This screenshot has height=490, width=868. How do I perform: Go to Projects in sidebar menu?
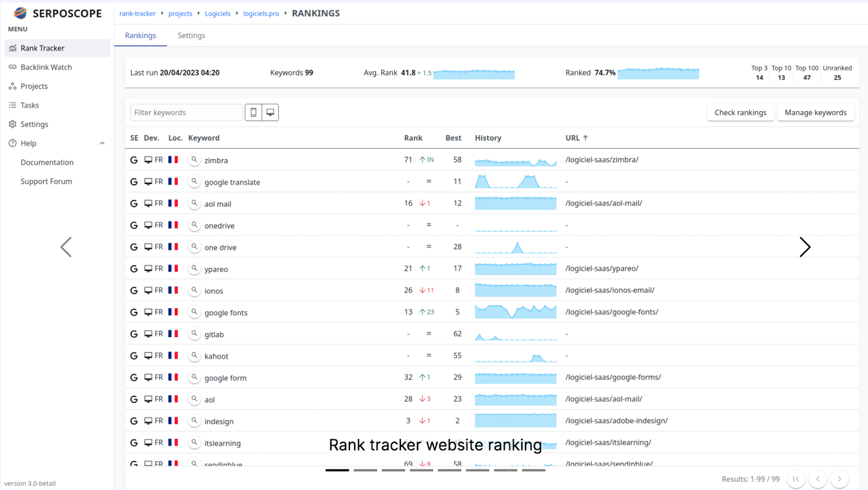[x=57, y=86]
